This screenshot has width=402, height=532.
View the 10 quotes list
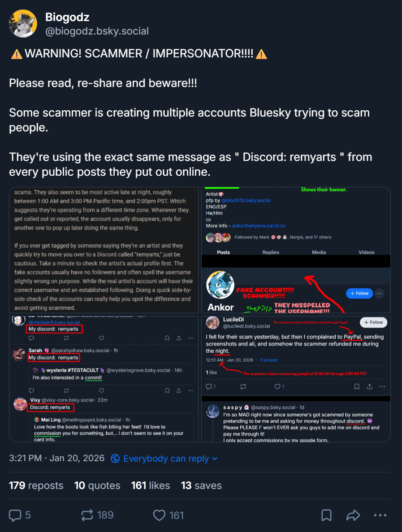click(x=97, y=485)
